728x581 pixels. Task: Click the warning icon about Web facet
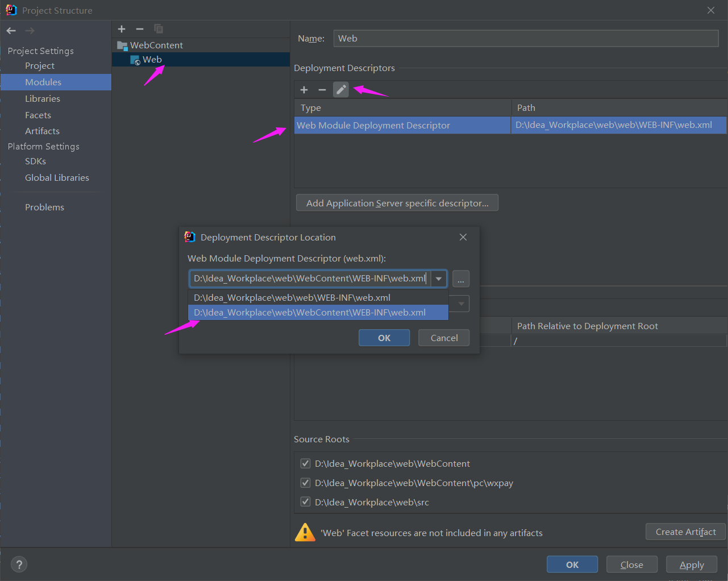point(305,533)
